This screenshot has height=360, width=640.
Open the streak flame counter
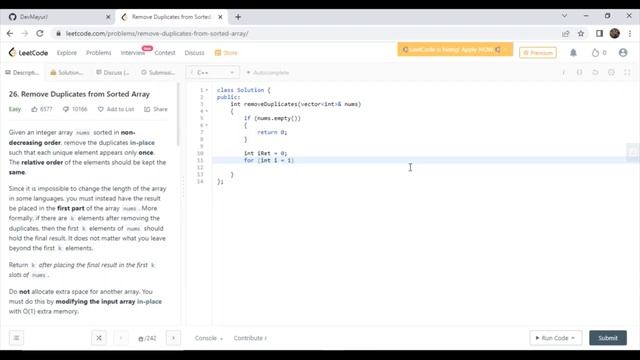599,53
